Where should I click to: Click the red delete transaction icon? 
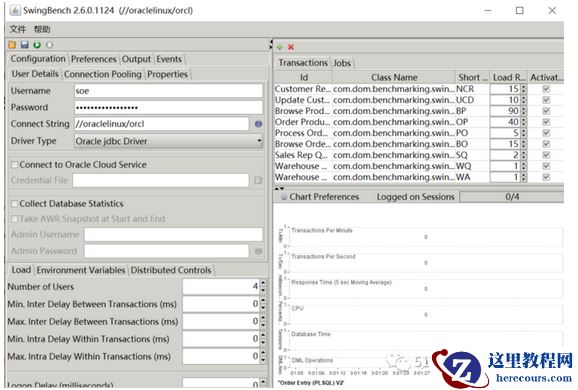click(291, 47)
